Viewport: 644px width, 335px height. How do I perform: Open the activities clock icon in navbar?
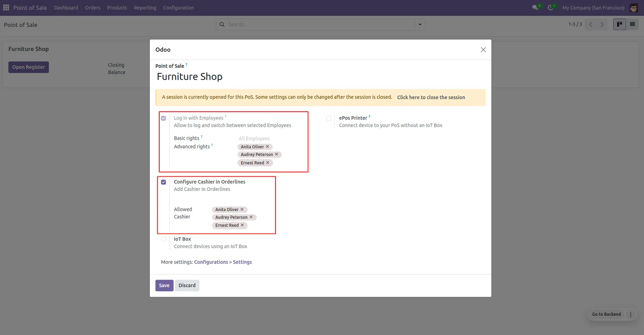pos(551,8)
